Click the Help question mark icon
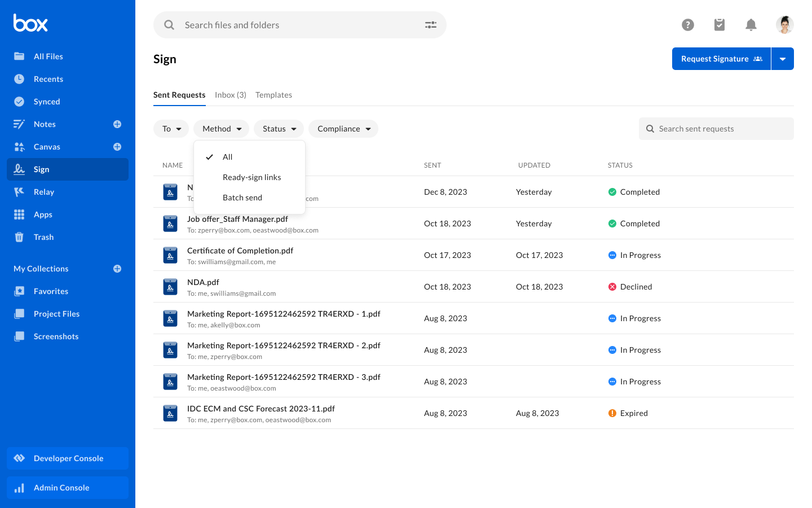The width and height of the screenshot is (812, 508). tap(687, 25)
